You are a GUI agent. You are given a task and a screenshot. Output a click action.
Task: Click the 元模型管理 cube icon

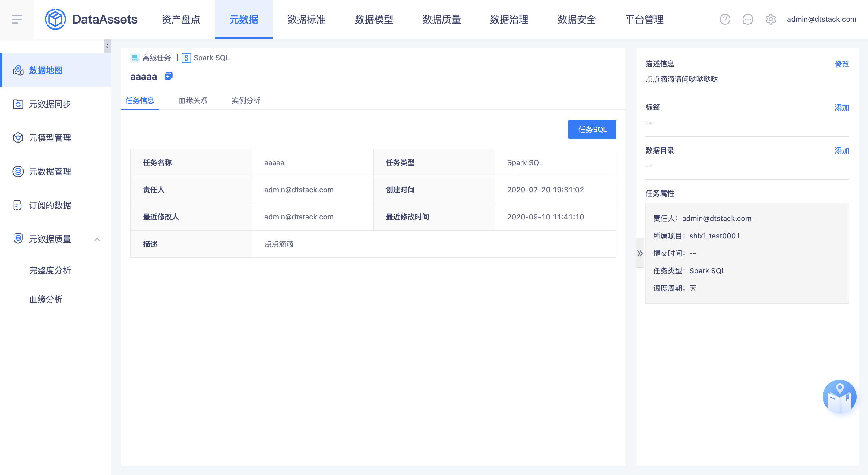point(18,138)
